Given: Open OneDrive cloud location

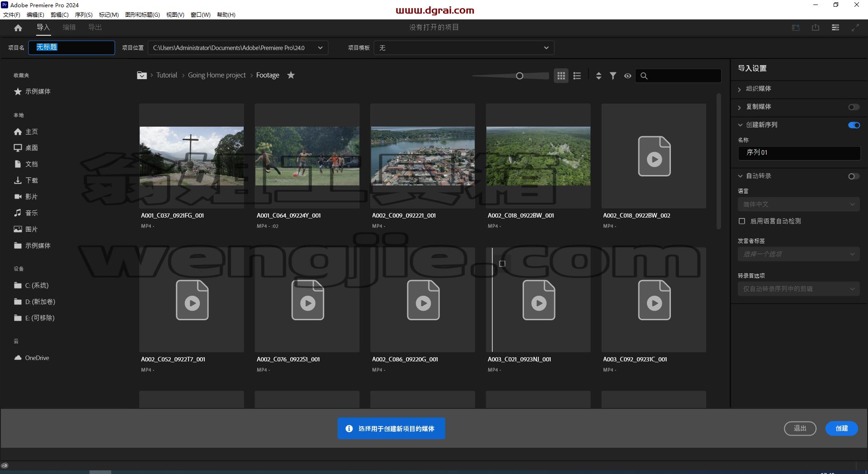Looking at the screenshot, I should (x=32, y=358).
